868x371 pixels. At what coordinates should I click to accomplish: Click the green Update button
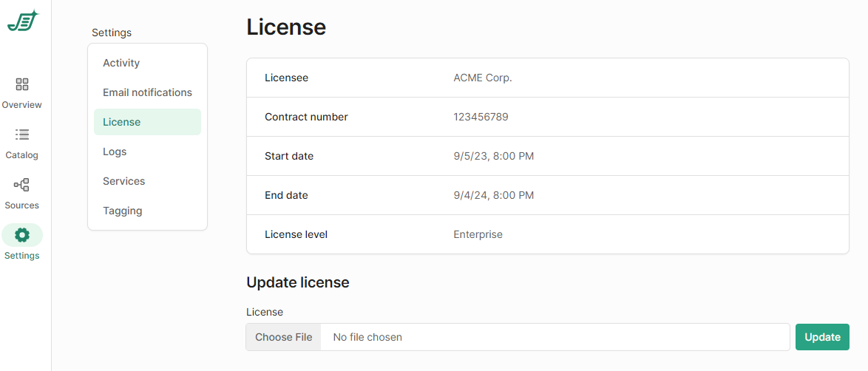(x=822, y=337)
